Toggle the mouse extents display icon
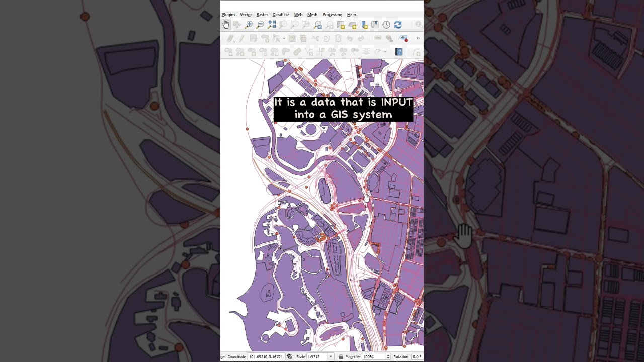Image resolution: width=644 pixels, height=362 pixels. [289, 357]
